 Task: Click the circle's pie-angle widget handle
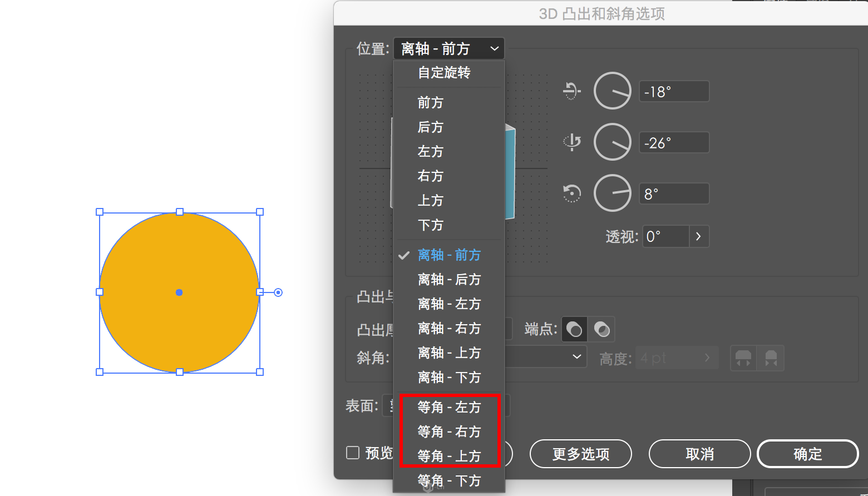click(278, 292)
